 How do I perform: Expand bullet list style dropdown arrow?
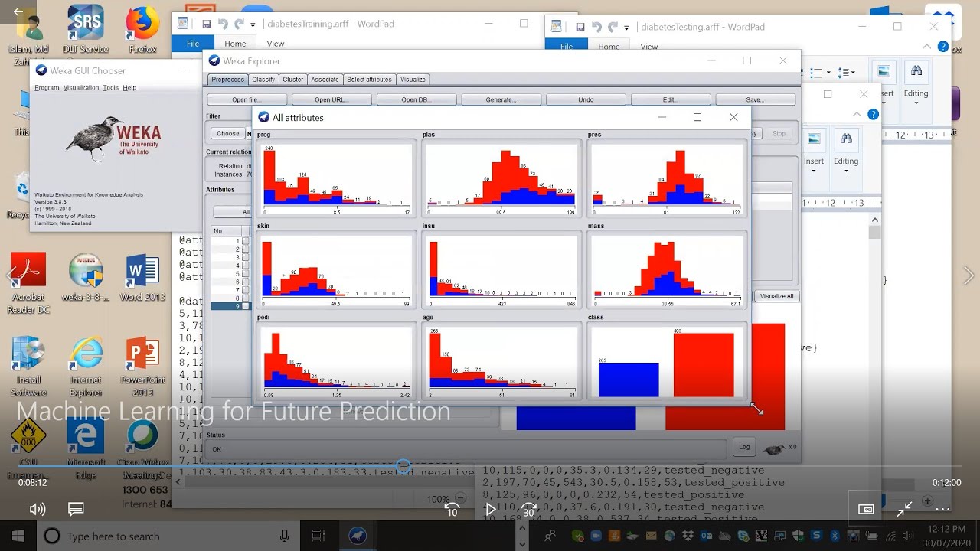click(829, 73)
